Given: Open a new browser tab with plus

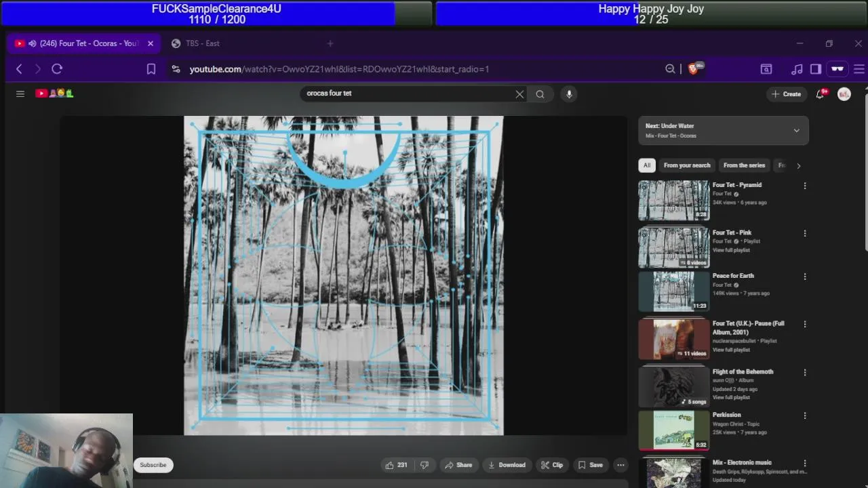Looking at the screenshot, I should [330, 43].
